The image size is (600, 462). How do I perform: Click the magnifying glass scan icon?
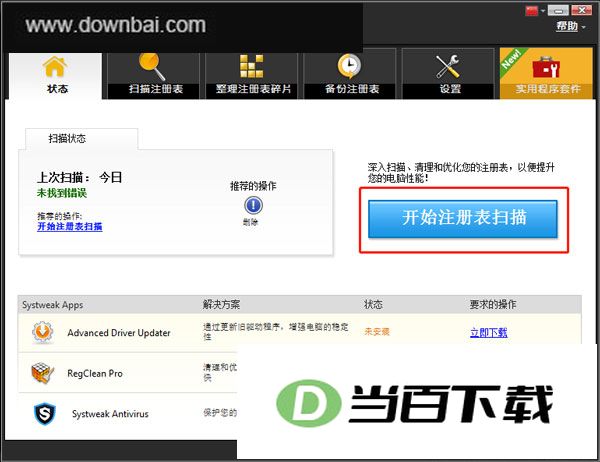point(152,67)
